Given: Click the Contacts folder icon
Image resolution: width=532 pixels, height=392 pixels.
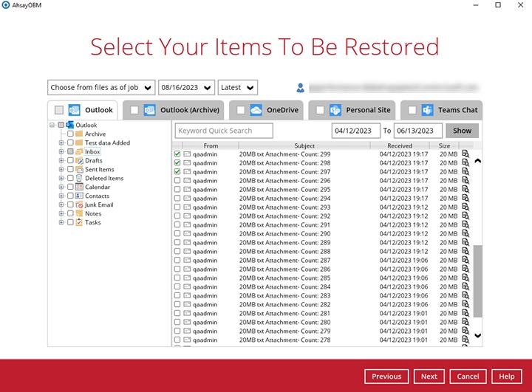Looking at the screenshot, I should (79, 196).
